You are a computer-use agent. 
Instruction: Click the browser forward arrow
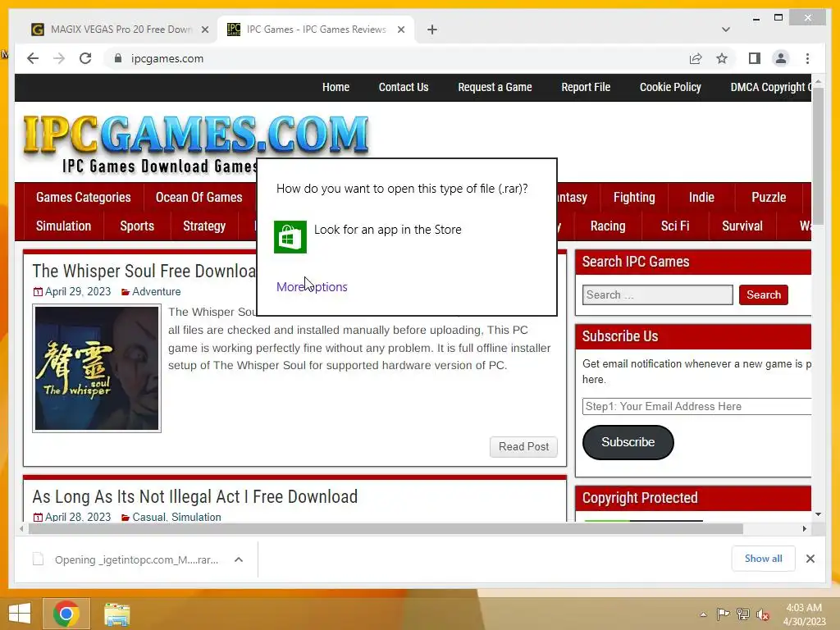(59, 58)
